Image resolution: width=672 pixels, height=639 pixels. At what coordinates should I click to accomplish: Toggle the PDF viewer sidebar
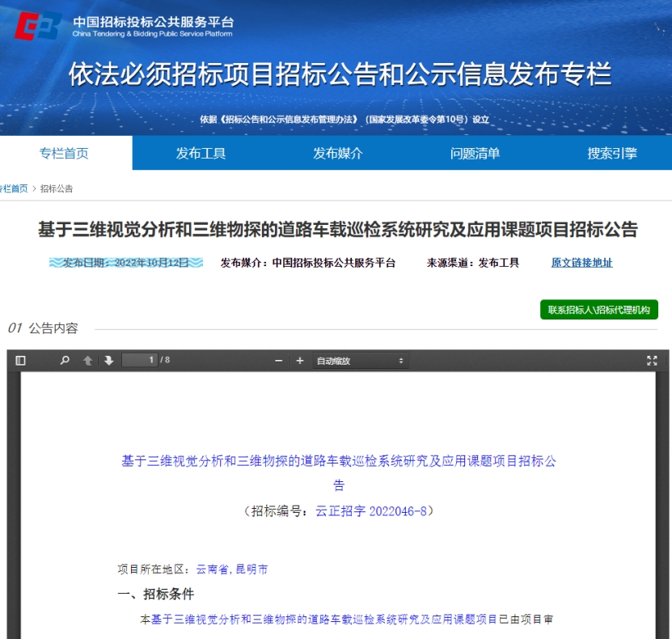pyautogui.click(x=21, y=361)
